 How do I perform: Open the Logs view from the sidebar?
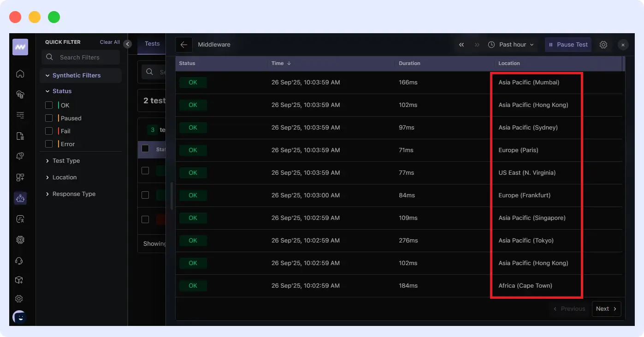20,115
